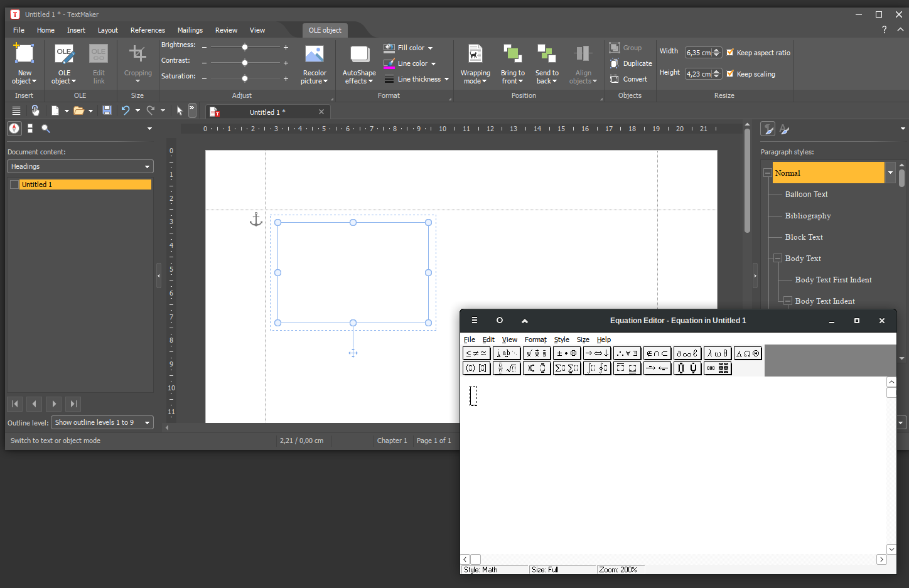The image size is (909, 588).
Task: Toggle Keep aspect ratio checkbox
Action: click(x=730, y=53)
